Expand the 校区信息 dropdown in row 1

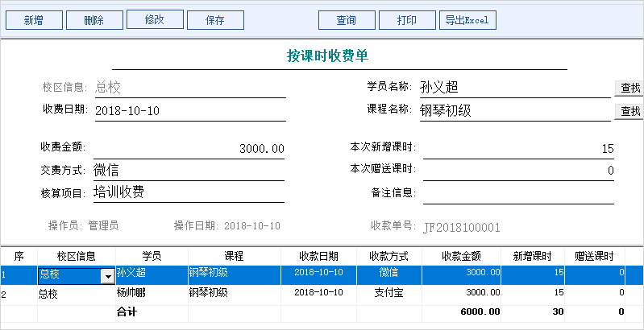106,276
